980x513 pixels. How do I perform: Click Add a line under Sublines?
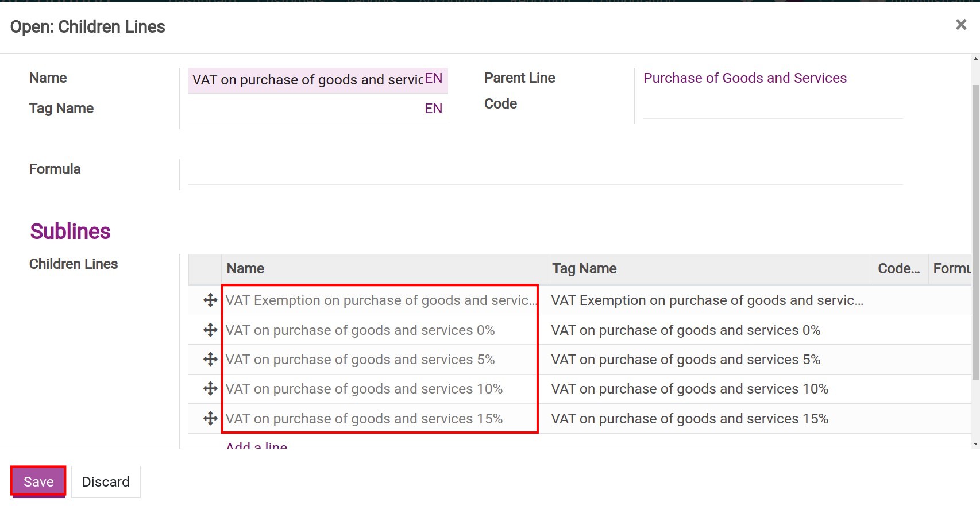[x=256, y=447]
